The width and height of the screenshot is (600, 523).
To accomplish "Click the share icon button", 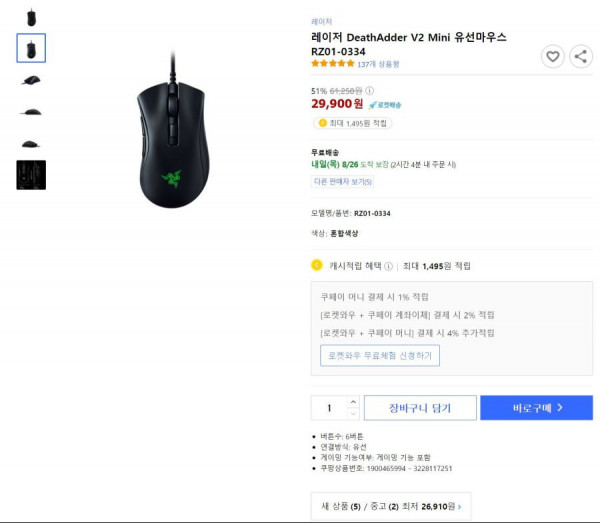I will click(x=581, y=57).
